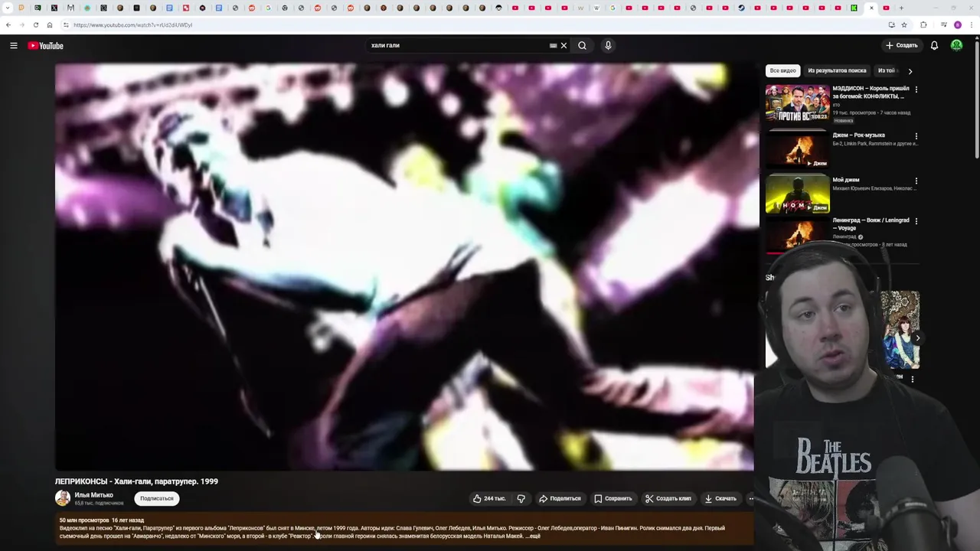
Task: Show more filter chips with right arrow
Action: (x=910, y=71)
